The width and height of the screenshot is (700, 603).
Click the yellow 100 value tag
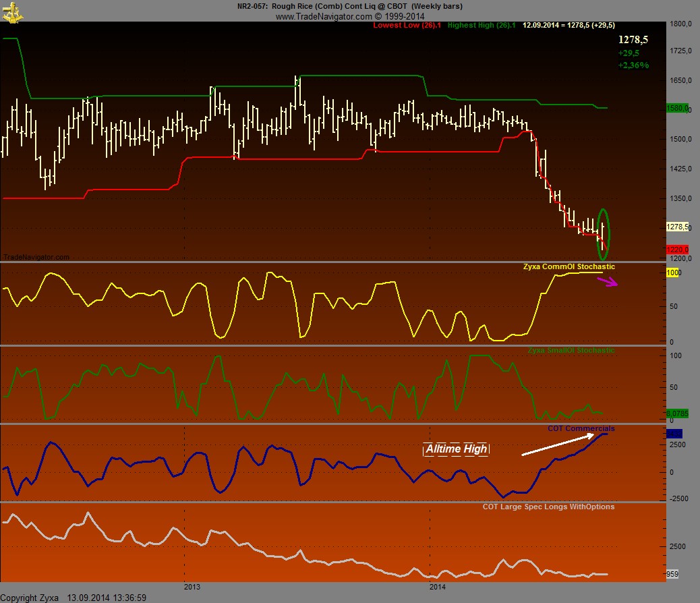click(x=672, y=272)
